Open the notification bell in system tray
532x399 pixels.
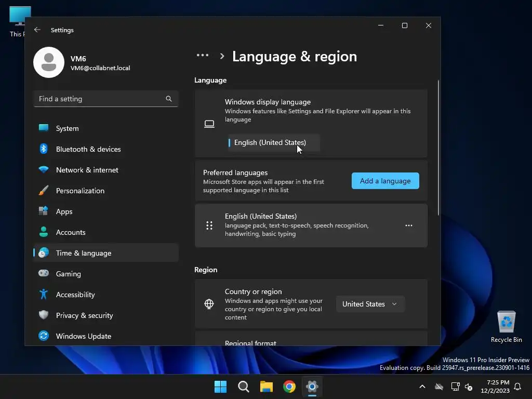[517, 387]
